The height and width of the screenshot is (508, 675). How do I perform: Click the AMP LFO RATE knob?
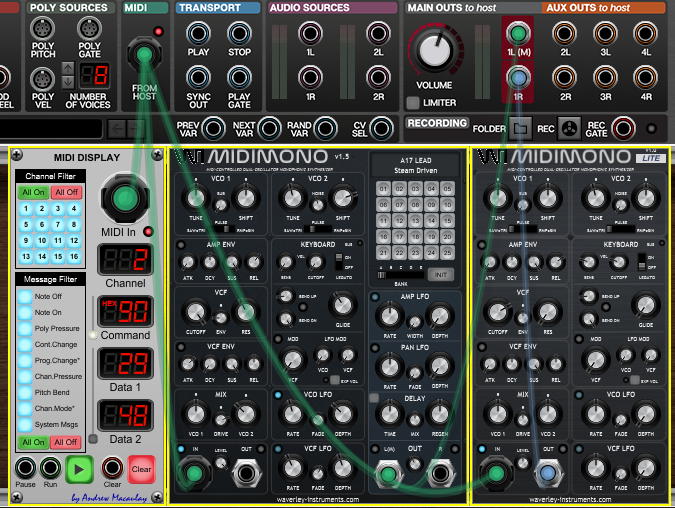(390, 316)
